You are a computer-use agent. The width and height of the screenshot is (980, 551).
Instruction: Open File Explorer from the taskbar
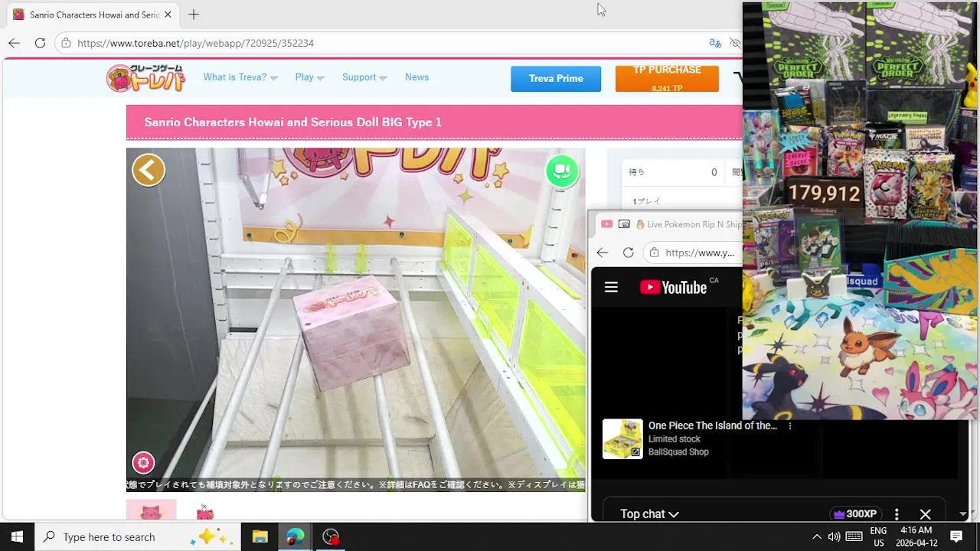click(260, 536)
